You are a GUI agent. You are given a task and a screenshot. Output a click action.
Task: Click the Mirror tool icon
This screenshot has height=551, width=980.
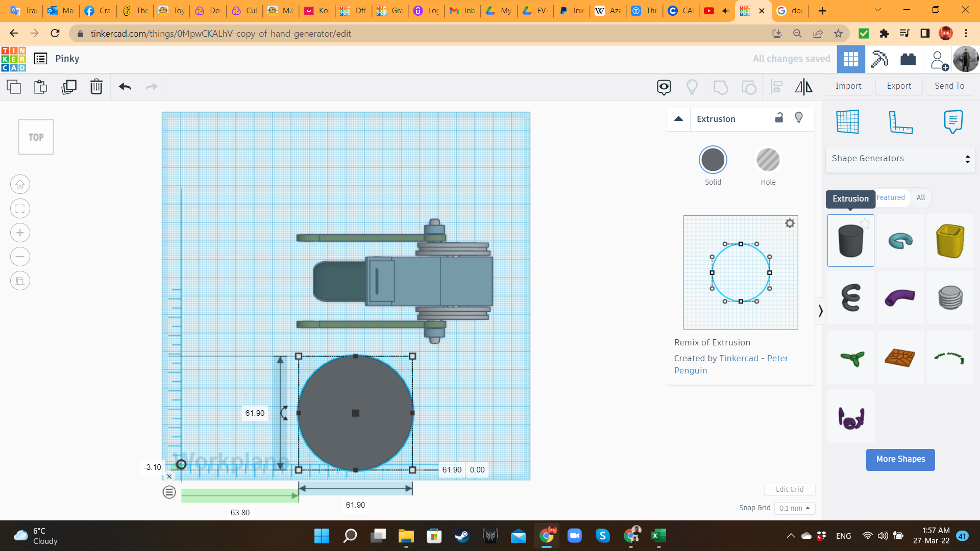coord(803,87)
